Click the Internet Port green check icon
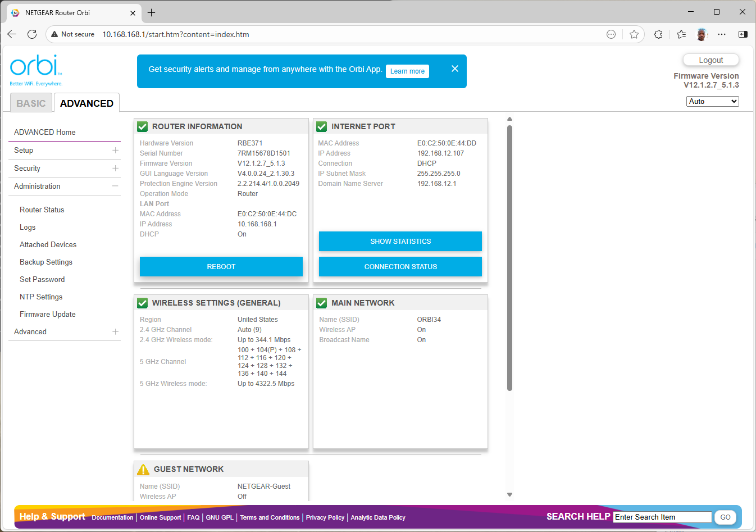This screenshot has height=532, width=756. point(322,126)
